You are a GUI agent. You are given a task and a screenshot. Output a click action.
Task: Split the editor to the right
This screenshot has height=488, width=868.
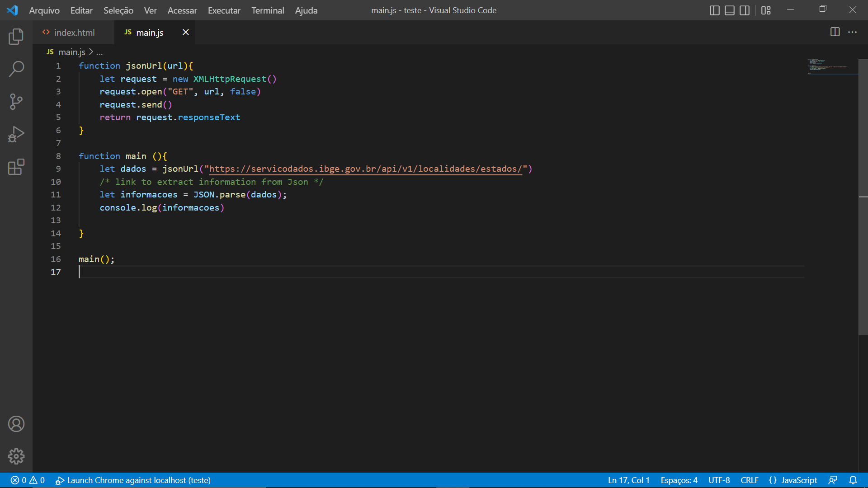coord(835,32)
